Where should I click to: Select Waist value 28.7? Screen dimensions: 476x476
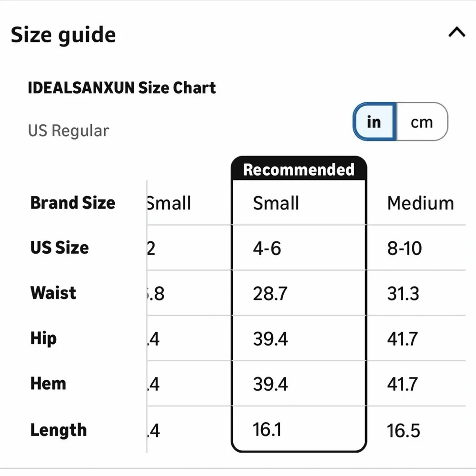[270, 293]
